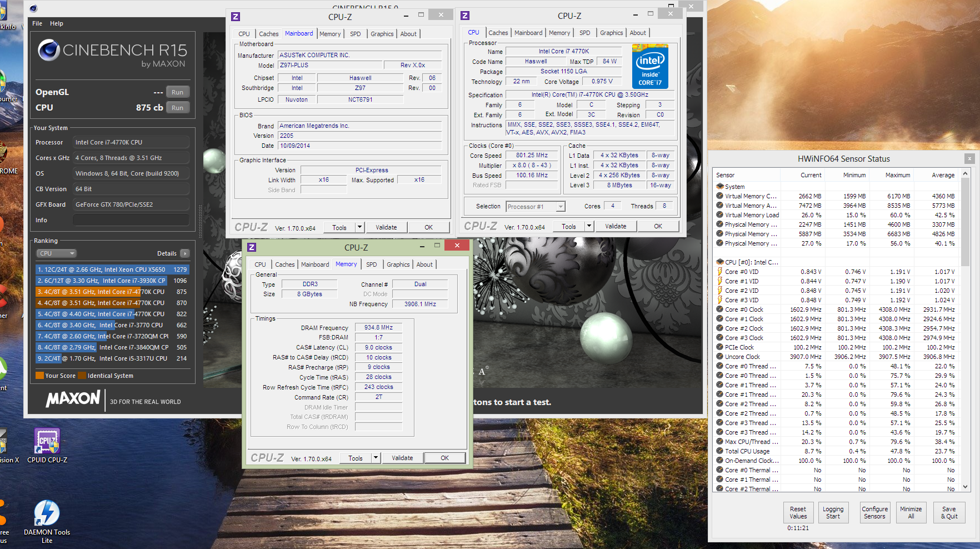Click the Info input field in Cinebench

tap(131, 221)
